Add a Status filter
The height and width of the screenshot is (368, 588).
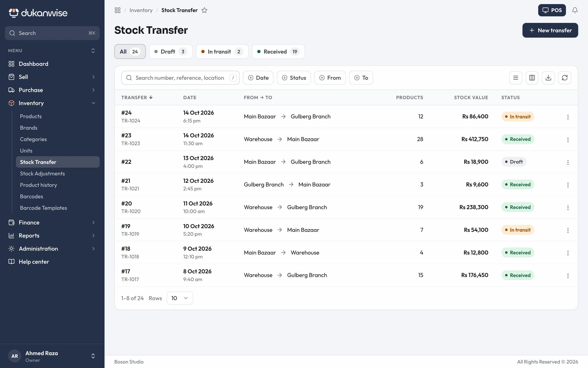[x=294, y=78]
